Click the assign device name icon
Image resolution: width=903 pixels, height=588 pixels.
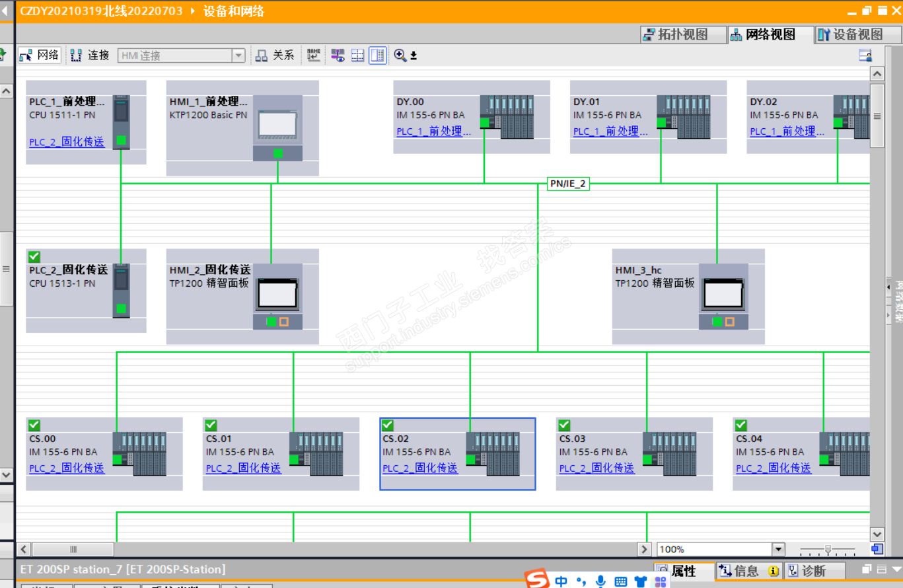coord(314,55)
